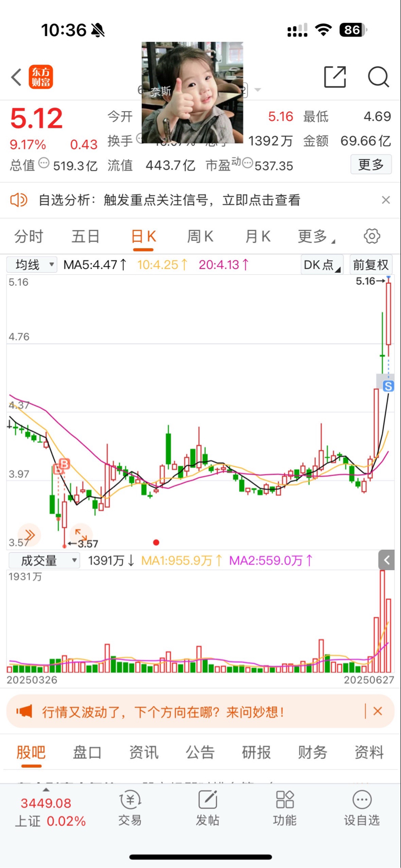Viewport: 401px width, 868px height.
Task: Switch to 分时 chart tab
Action: coord(29,236)
